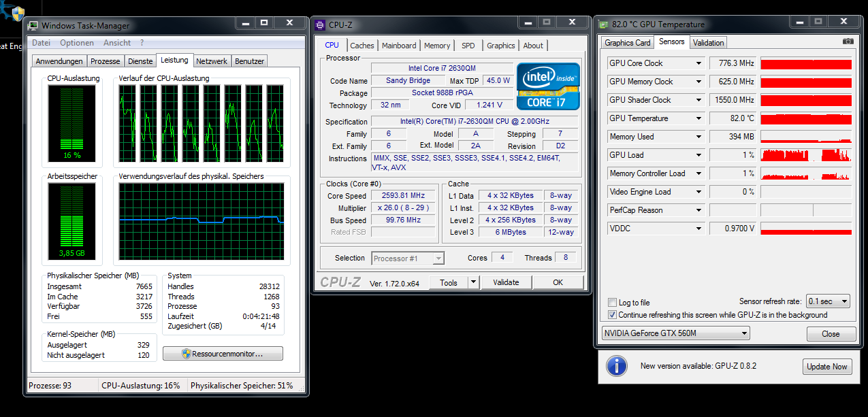The width and height of the screenshot is (868, 417).
Task: Switch to the Benutzer tab
Action: pos(249,61)
